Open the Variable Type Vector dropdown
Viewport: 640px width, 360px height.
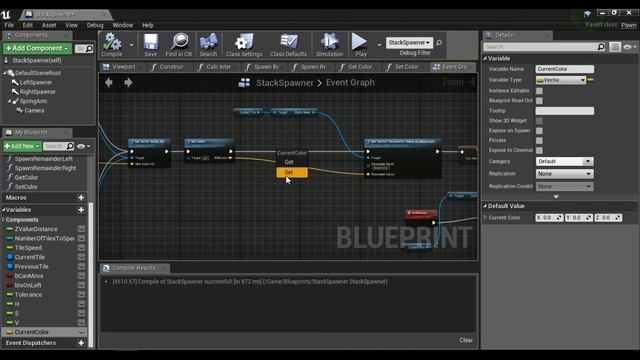click(561, 80)
